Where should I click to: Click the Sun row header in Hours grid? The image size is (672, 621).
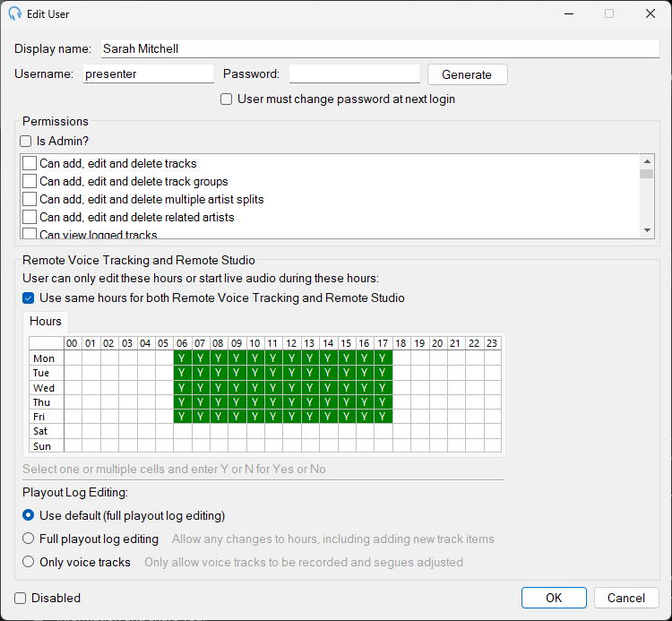(47, 445)
